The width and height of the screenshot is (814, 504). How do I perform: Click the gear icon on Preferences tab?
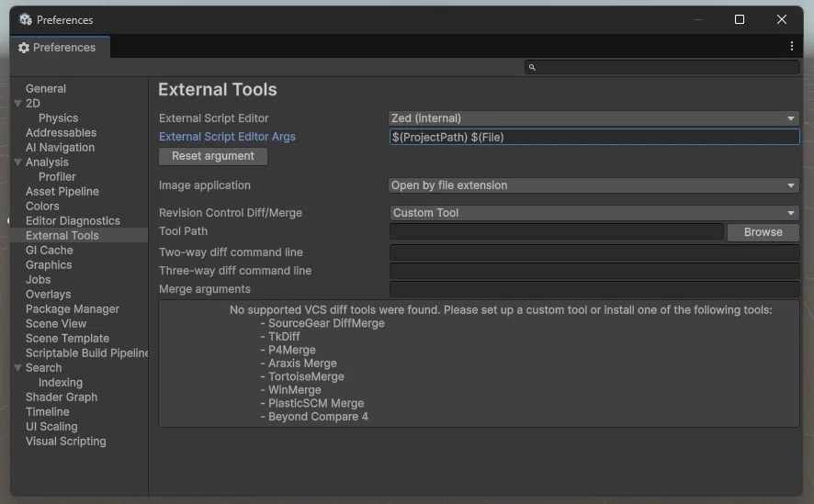(23, 48)
